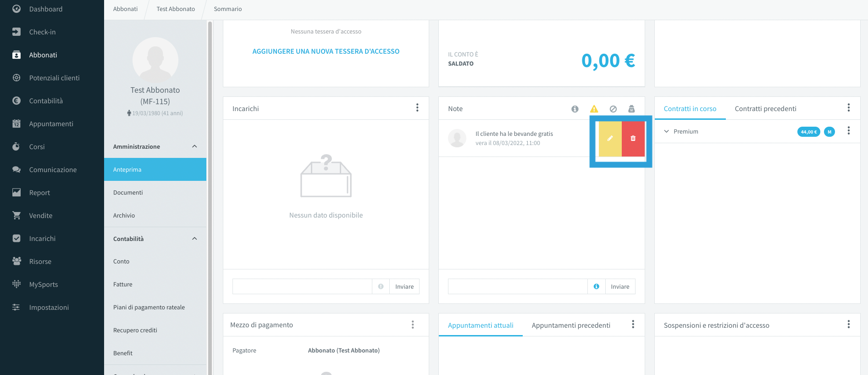The width and height of the screenshot is (868, 375).
Task: Toggle the info filter icon in Note header
Action: pyautogui.click(x=575, y=109)
